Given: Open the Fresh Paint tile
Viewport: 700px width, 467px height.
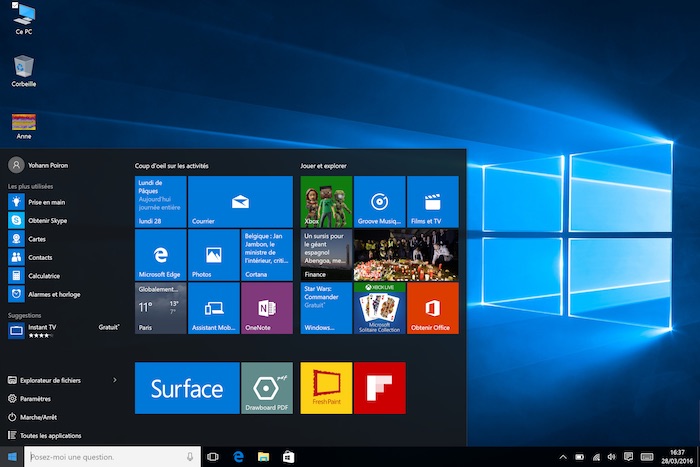Looking at the screenshot, I should [x=326, y=388].
